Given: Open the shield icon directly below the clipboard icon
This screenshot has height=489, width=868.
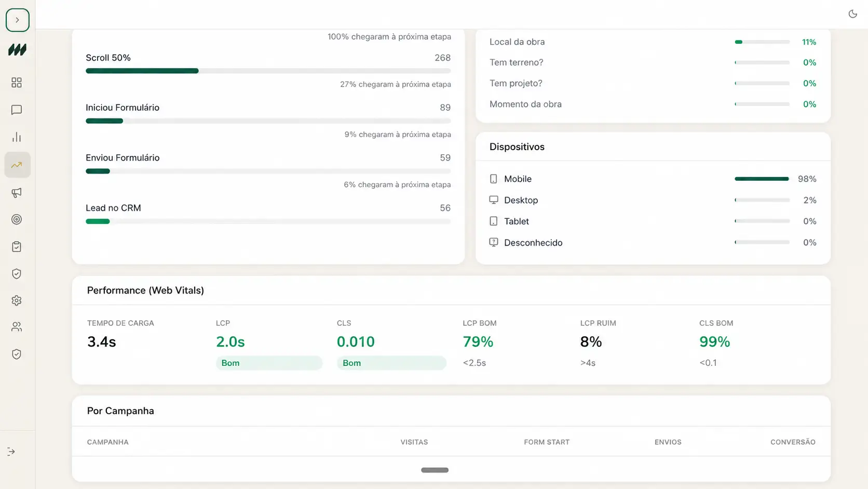Looking at the screenshot, I should click(17, 274).
